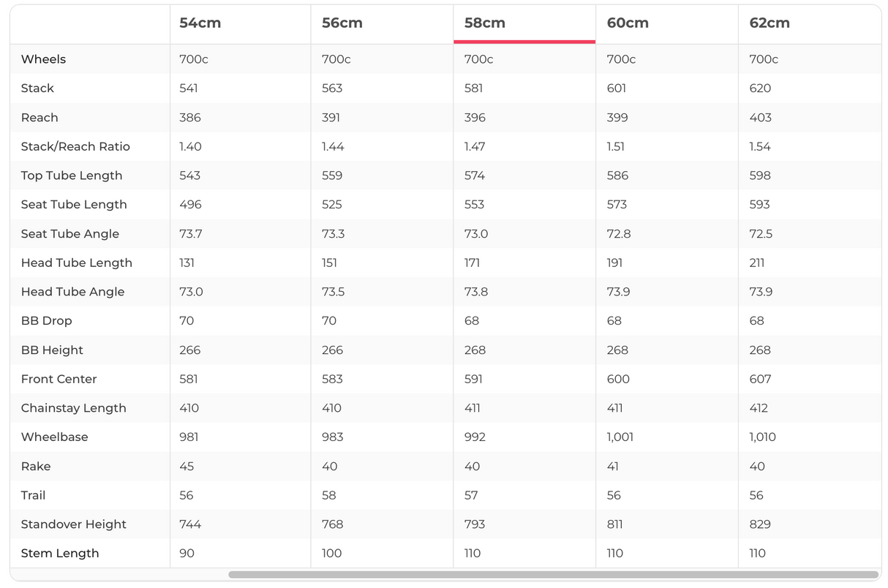
Task: Select the Rake value 45 for 54cm
Action: tap(187, 467)
